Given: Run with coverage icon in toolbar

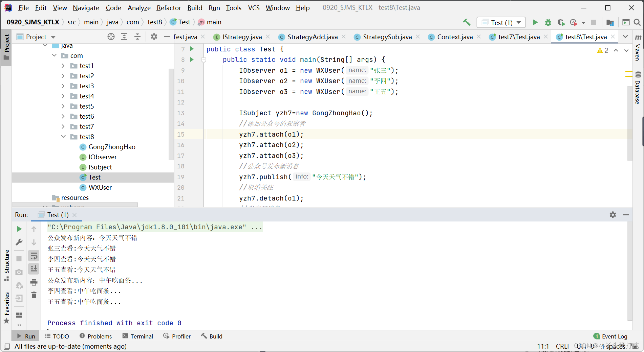Looking at the screenshot, I should point(561,22).
